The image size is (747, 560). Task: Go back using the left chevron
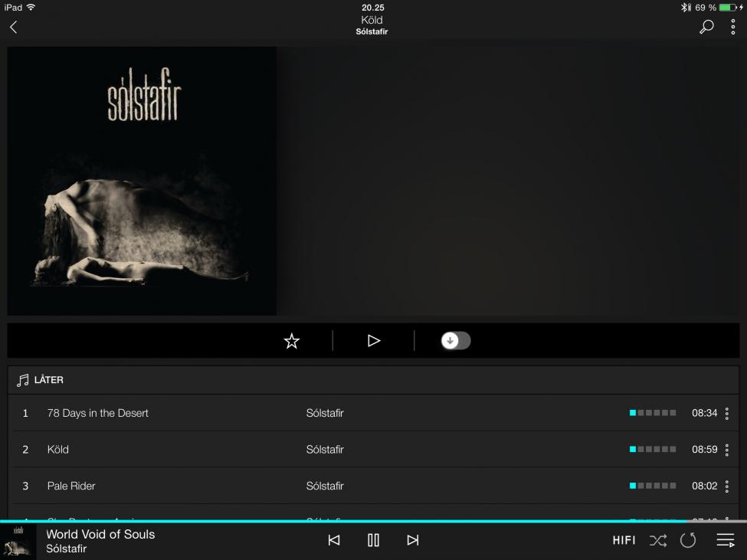[13, 27]
